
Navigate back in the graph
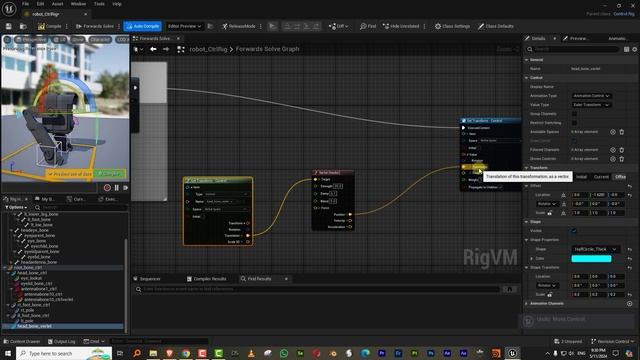(x=153, y=49)
